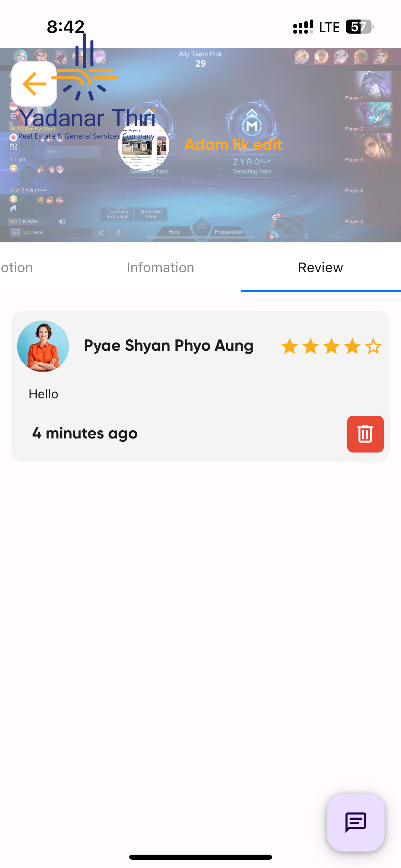Select the Review tab
401x868 pixels.
[320, 268]
